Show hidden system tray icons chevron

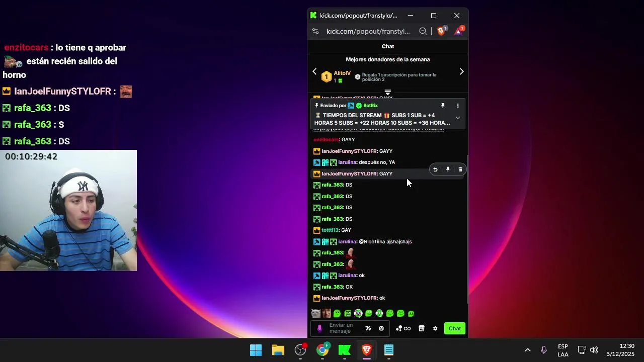(x=528, y=350)
